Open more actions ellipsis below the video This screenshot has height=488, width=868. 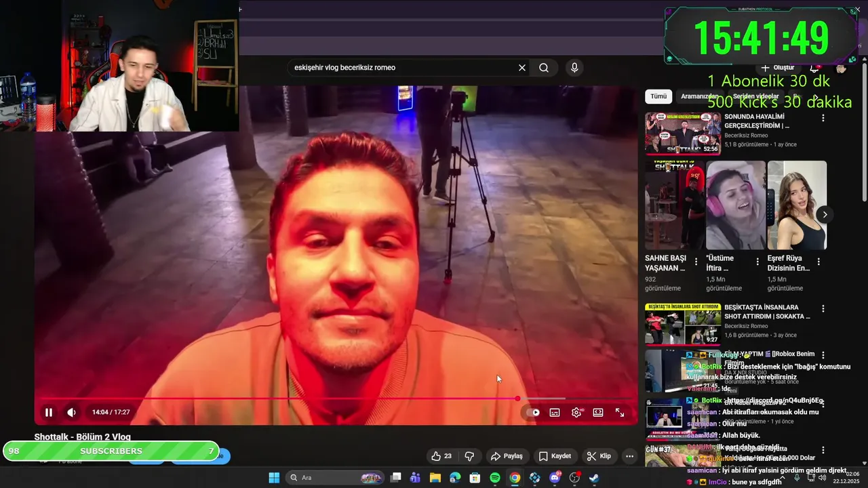point(629,456)
